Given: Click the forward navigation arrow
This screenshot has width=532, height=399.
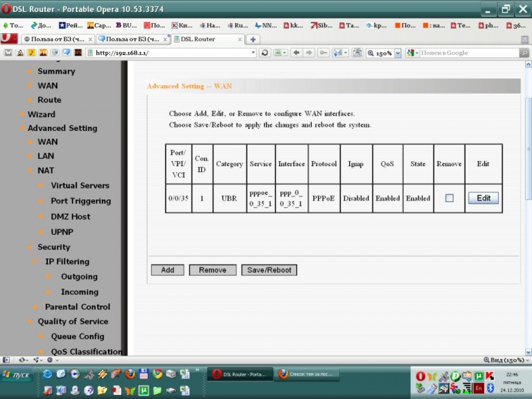Looking at the screenshot, I should 309,53.
